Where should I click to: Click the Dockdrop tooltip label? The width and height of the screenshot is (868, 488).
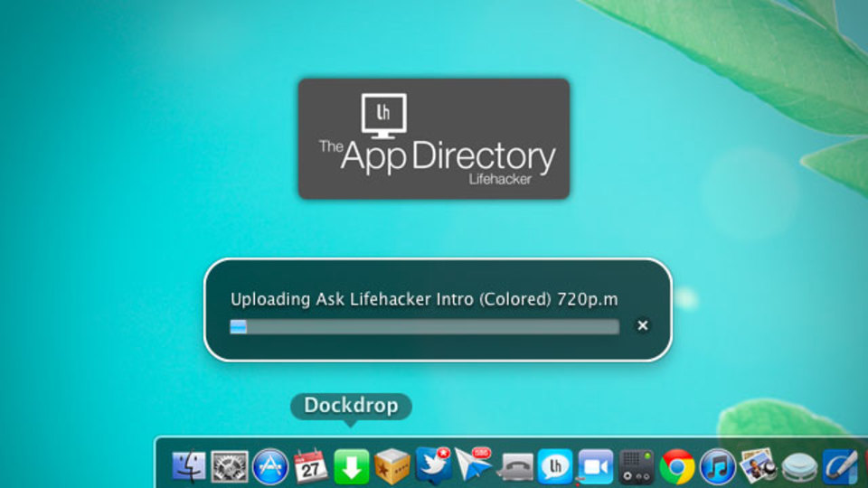(351, 406)
